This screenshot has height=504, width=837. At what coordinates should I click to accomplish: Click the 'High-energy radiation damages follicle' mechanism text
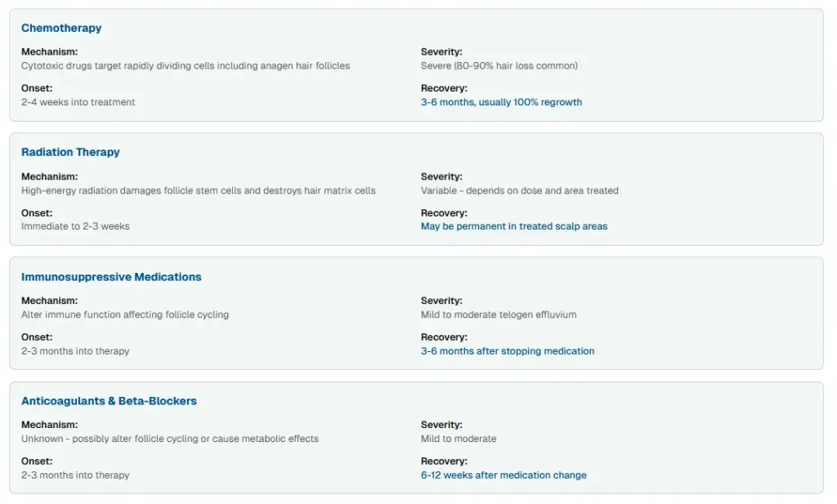[x=199, y=190]
